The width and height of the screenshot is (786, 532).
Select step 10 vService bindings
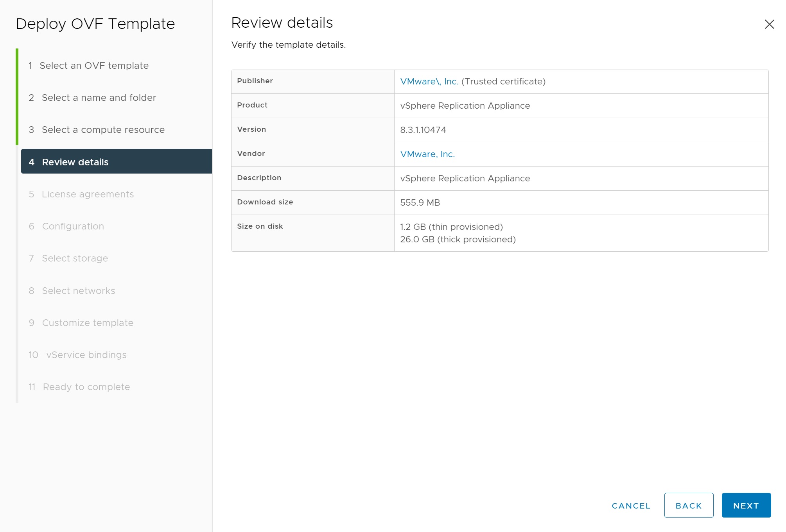point(86,355)
